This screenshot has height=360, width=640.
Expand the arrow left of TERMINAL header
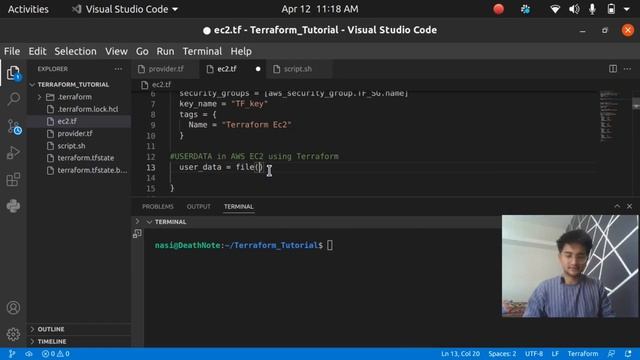(x=137, y=221)
